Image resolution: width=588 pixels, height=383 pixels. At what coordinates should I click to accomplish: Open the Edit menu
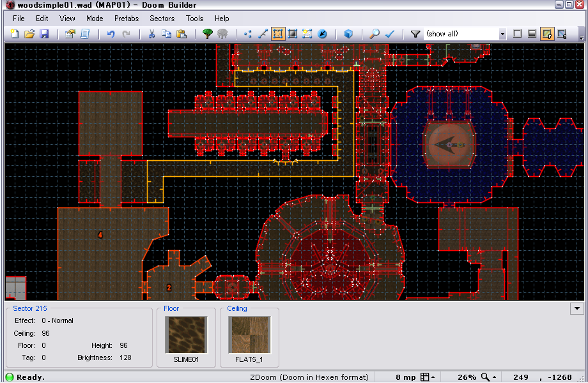[42, 19]
